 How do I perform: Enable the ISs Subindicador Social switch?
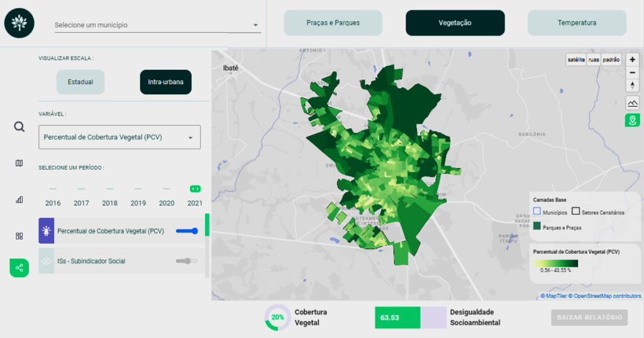[187, 261]
